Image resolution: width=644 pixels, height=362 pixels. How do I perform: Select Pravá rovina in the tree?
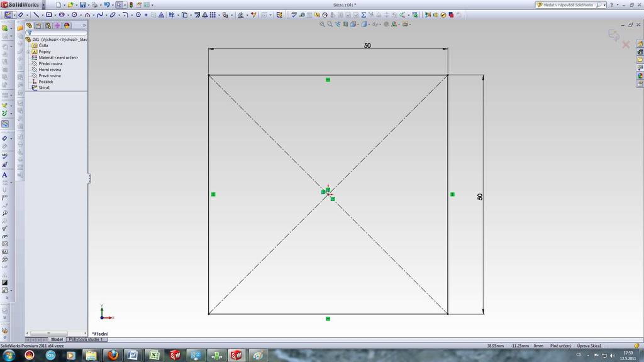(x=49, y=75)
